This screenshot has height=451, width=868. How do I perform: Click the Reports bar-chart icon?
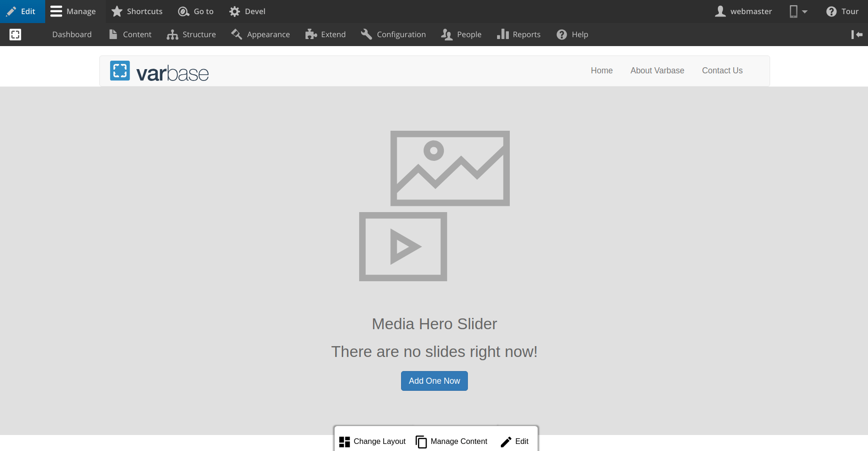(x=503, y=34)
